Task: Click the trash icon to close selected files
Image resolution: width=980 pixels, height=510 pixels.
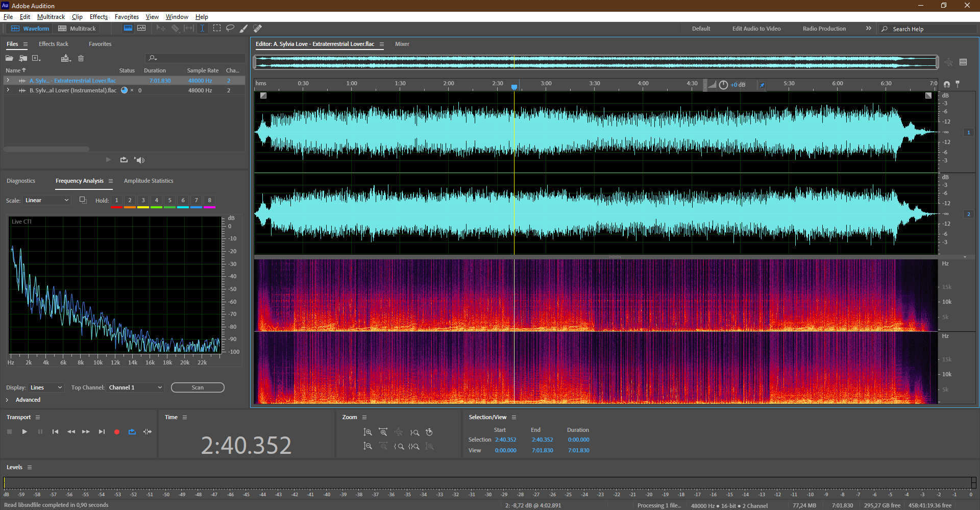Action: click(81, 58)
